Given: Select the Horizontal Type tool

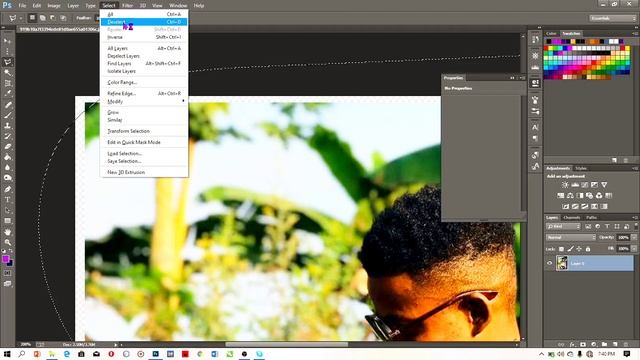Looking at the screenshot, I should (x=7, y=200).
